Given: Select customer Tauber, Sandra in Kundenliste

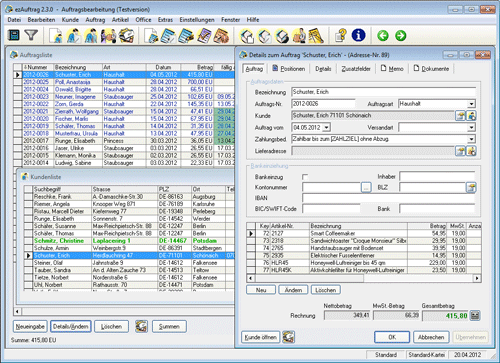Looking at the screenshot, I should pos(129,270).
